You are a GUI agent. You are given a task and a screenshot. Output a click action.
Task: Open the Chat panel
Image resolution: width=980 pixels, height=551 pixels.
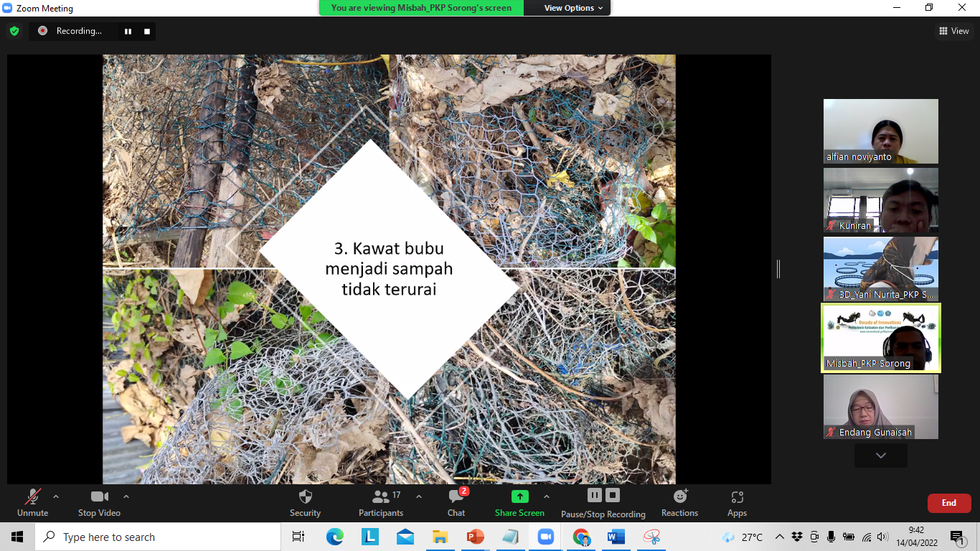pyautogui.click(x=456, y=497)
